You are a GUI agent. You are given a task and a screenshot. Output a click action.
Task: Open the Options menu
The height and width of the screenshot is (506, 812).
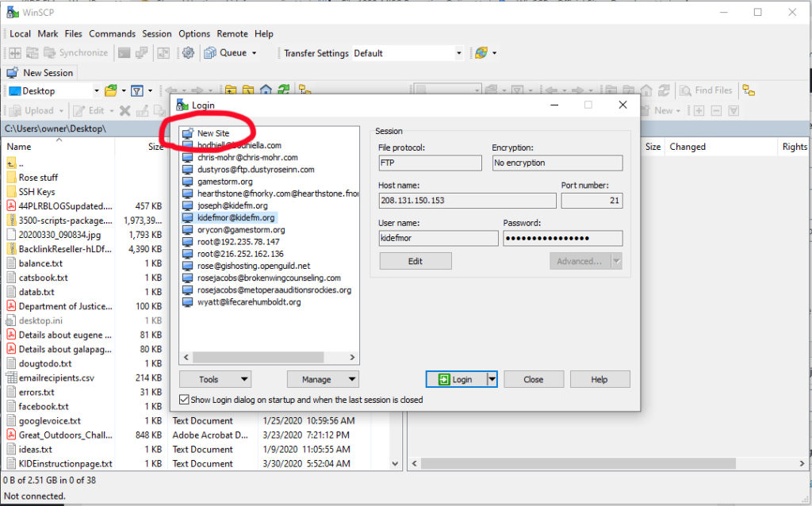pos(194,33)
